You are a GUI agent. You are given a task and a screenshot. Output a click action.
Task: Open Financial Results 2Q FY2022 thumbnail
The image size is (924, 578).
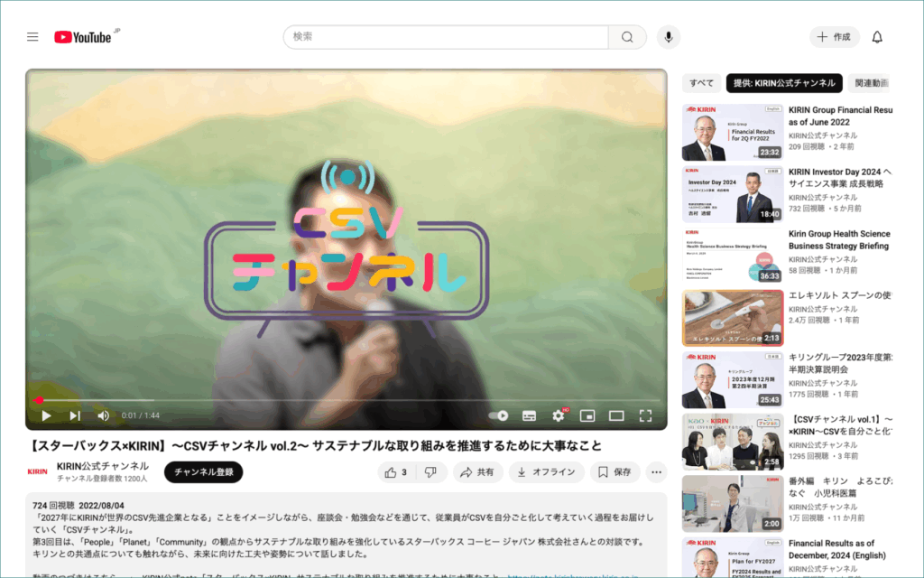pyautogui.click(x=733, y=133)
